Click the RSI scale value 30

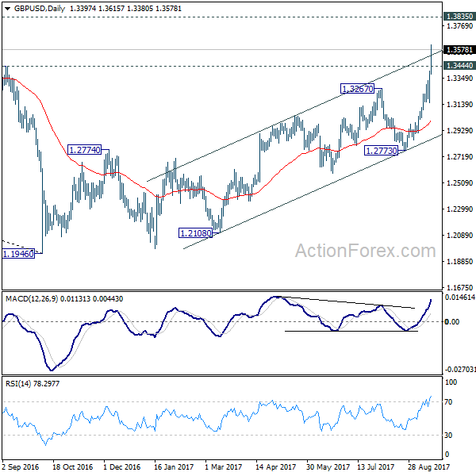click(x=448, y=436)
